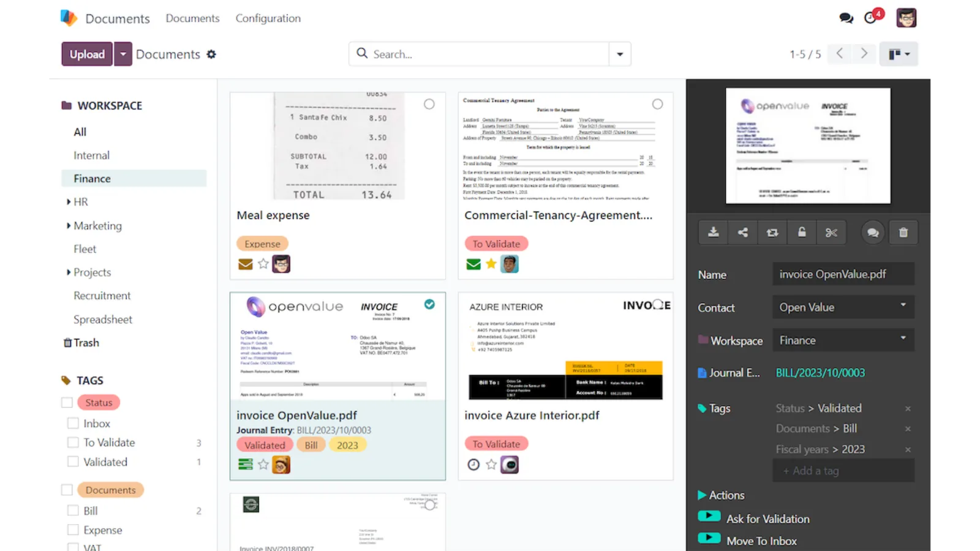Open the user avatar menu
The image size is (980, 551).
907,18
